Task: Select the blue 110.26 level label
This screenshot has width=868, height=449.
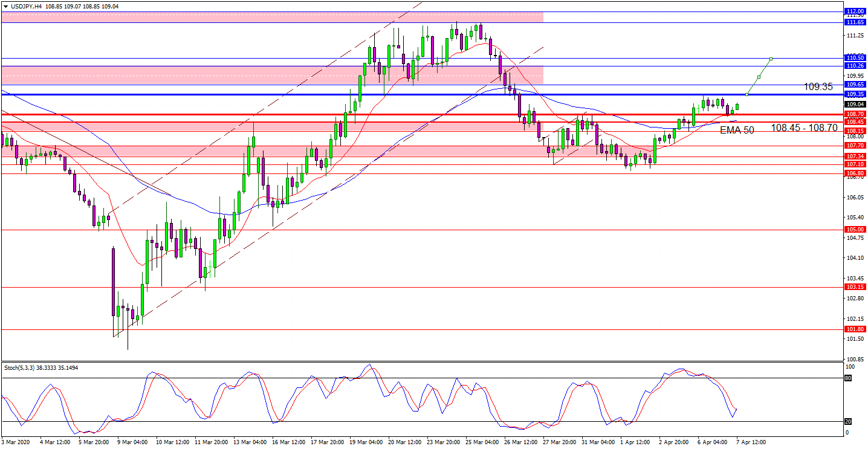Action: point(855,65)
